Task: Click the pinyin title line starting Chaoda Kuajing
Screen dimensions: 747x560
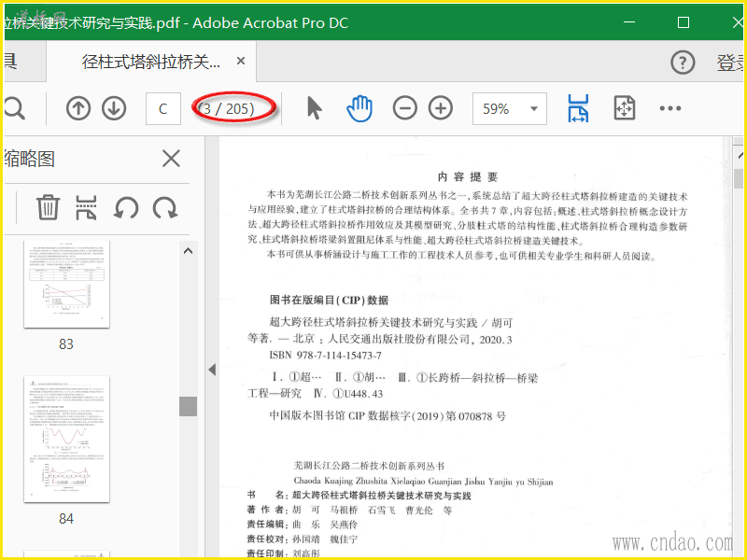Action: point(424,481)
